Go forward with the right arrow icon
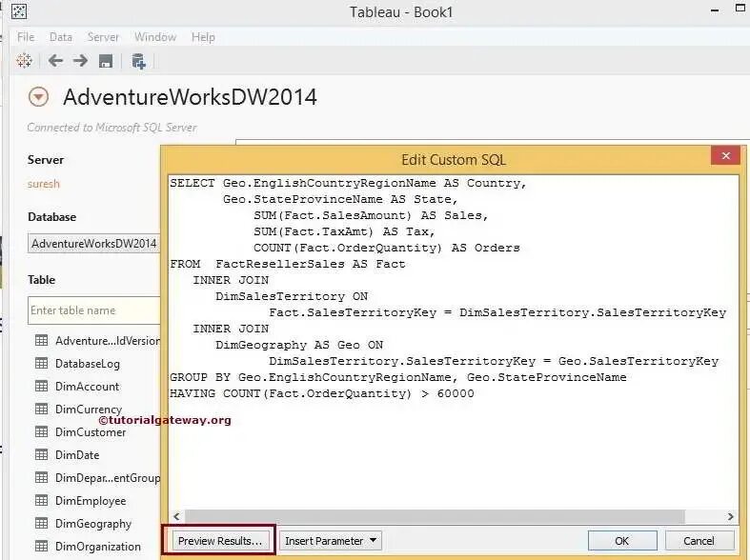Viewport: 750px width, 560px height. pos(80,61)
